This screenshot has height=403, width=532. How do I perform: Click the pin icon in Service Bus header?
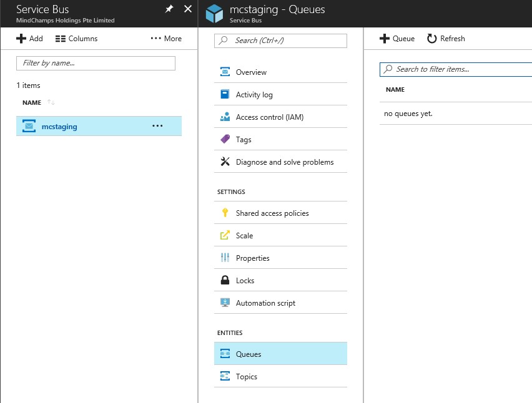tap(169, 9)
